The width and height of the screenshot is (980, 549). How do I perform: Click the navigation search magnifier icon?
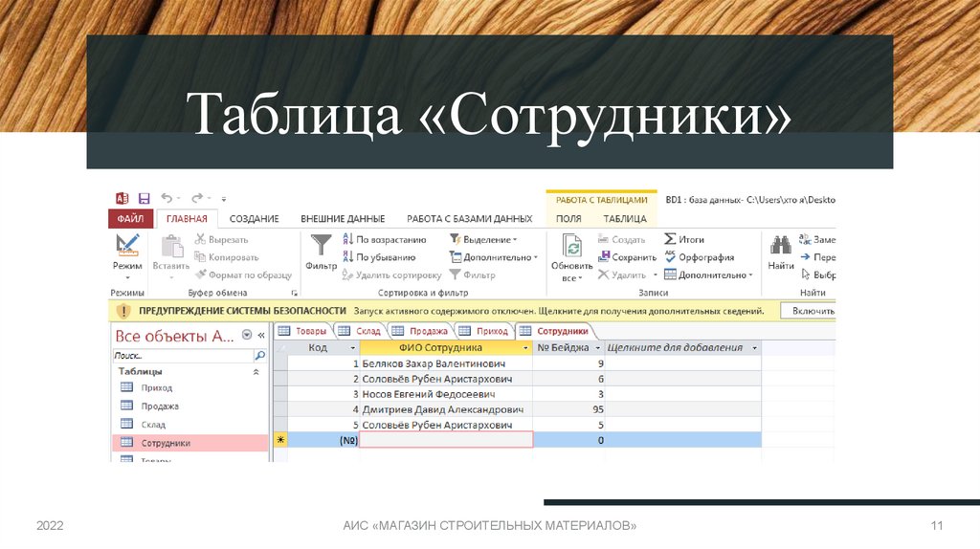[x=260, y=356]
